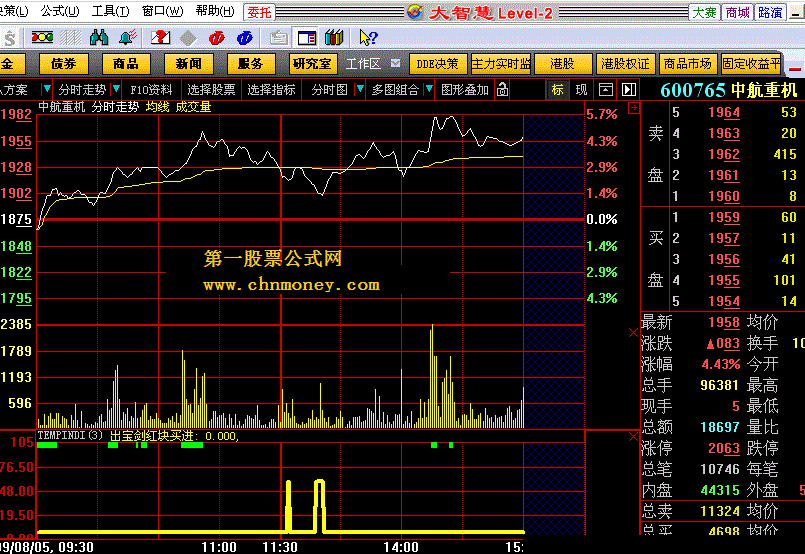
Task: Click the 选择指标 button
Action: (272, 90)
